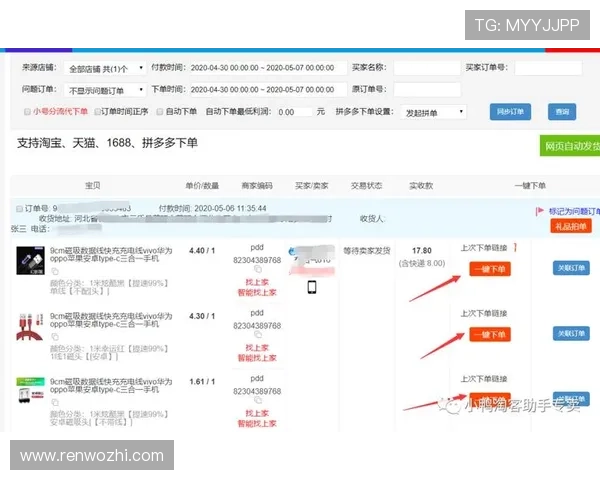Click the 自动下单最低利润 amount field

(x=294, y=112)
